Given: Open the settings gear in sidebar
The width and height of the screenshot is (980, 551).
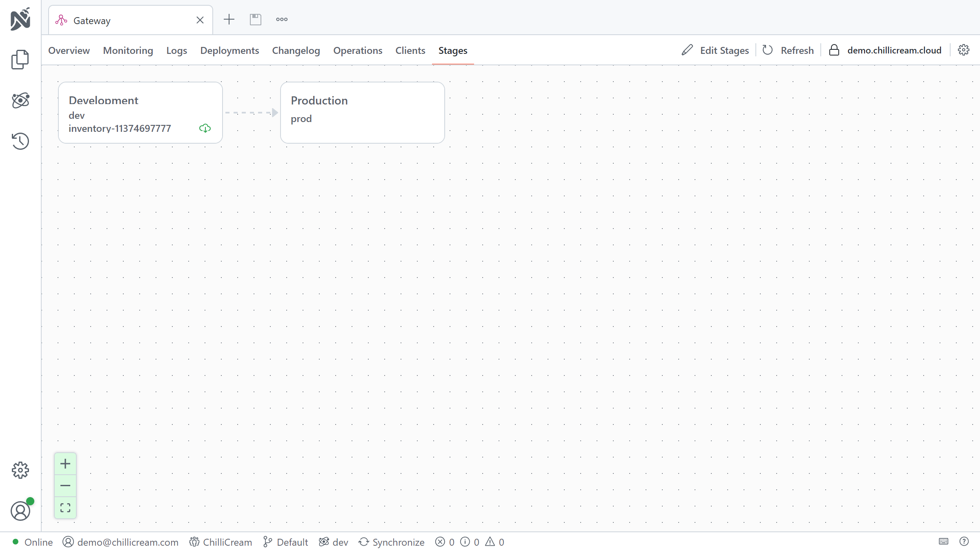Looking at the screenshot, I should tap(20, 470).
